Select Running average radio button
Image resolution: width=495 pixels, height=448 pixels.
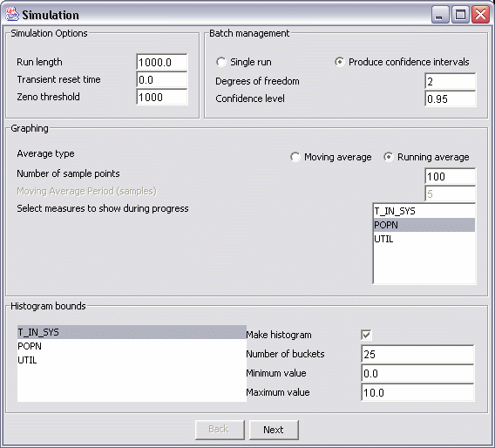coord(389,157)
